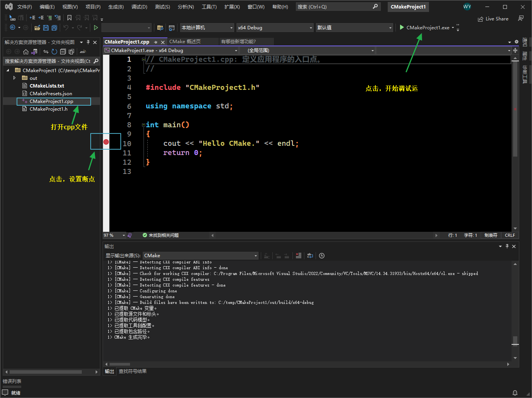Toggle the breakpoint on line 10

click(x=105, y=141)
